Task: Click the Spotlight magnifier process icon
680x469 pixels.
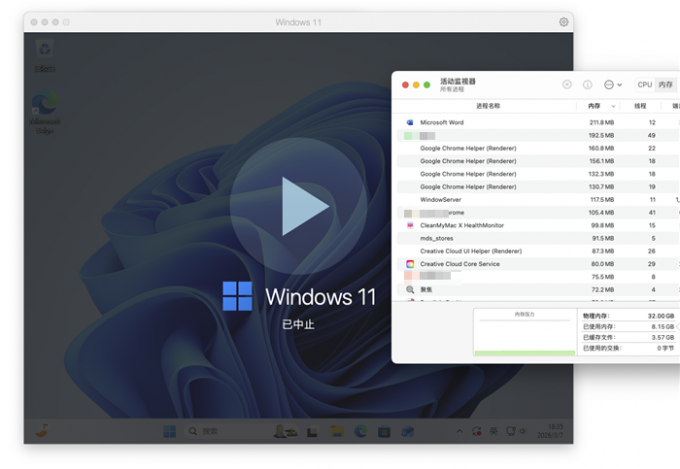Action: click(410, 289)
